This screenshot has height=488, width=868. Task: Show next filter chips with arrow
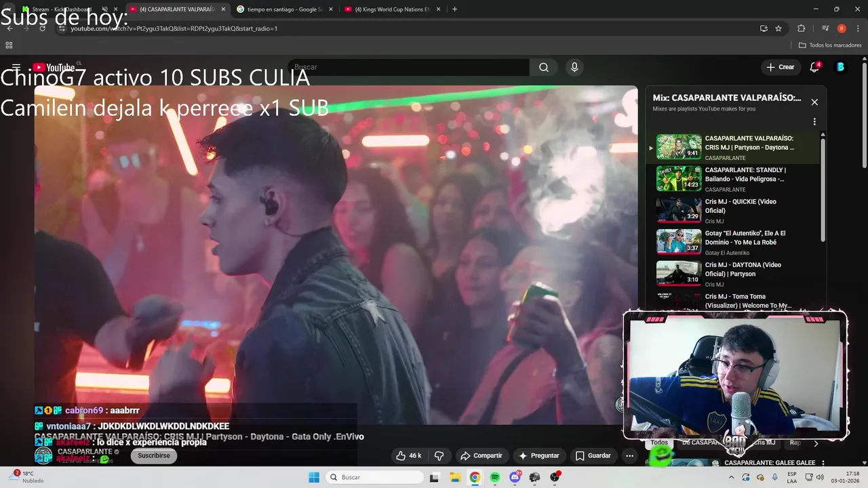click(x=816, y=443)
